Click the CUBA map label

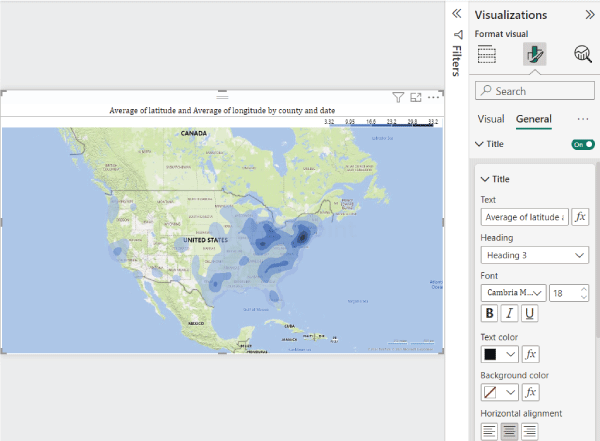[289, 326]
